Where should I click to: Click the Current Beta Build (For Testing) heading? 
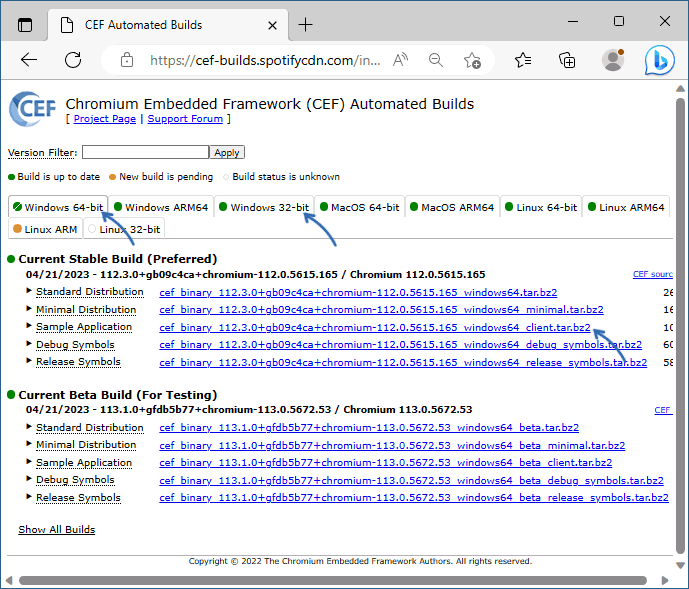118,395
